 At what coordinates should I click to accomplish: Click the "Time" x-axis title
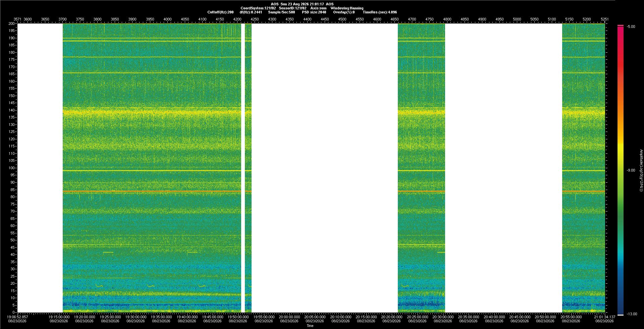pyautogui.click(x=310, y=326)
